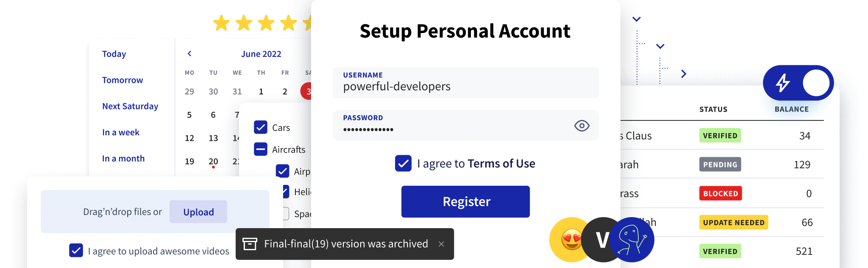The height and width of the screenshot is (268, 868).
Task: Select the In a week shortcut
Action: (121, 132)
